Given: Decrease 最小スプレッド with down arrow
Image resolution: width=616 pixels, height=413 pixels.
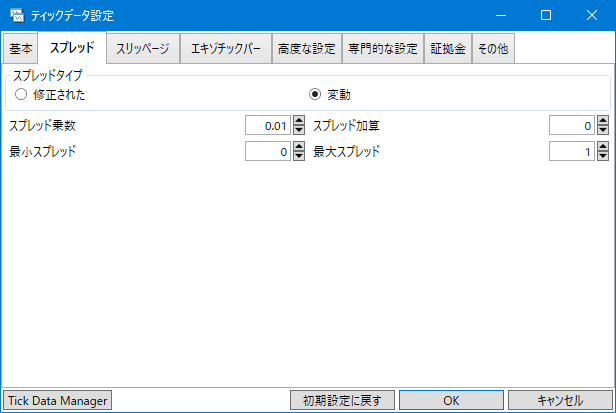Looking at the screenshot, I should (x=299, y=156).
